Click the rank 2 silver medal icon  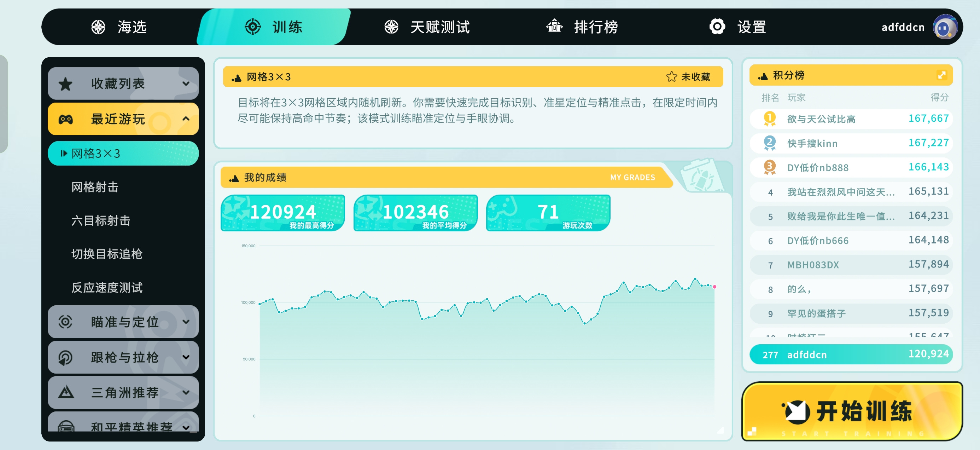[769, 143]
